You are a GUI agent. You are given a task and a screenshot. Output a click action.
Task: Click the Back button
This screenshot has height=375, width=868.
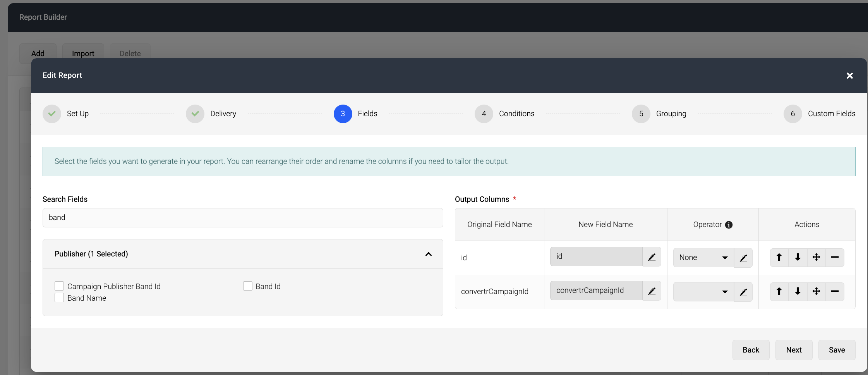tap(751, 350)
